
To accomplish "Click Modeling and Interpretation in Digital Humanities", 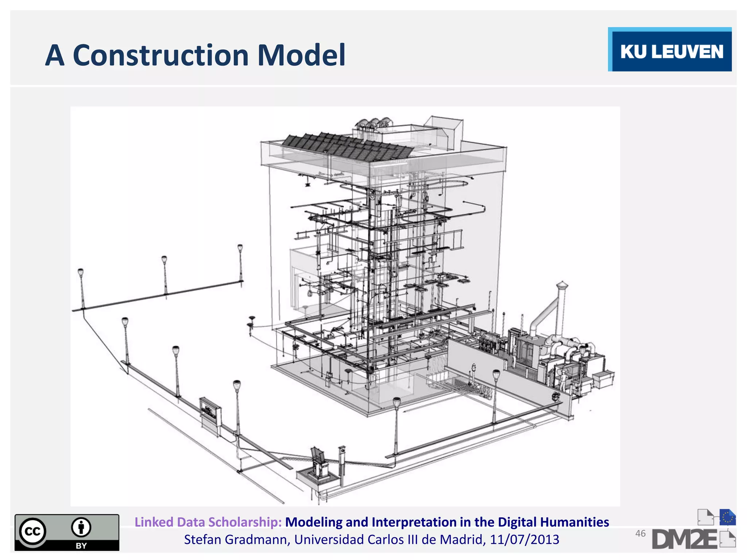I will [x=447, y=522].
